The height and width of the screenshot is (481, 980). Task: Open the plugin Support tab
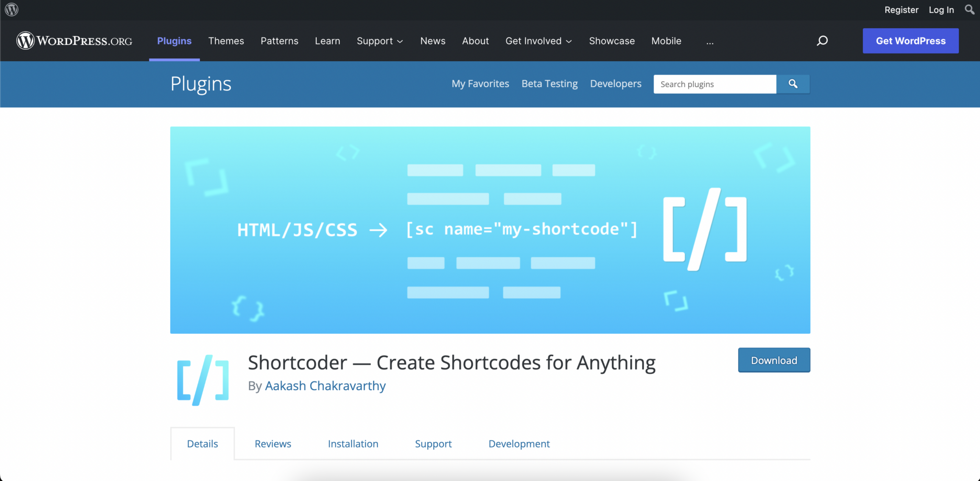point(433,444)
